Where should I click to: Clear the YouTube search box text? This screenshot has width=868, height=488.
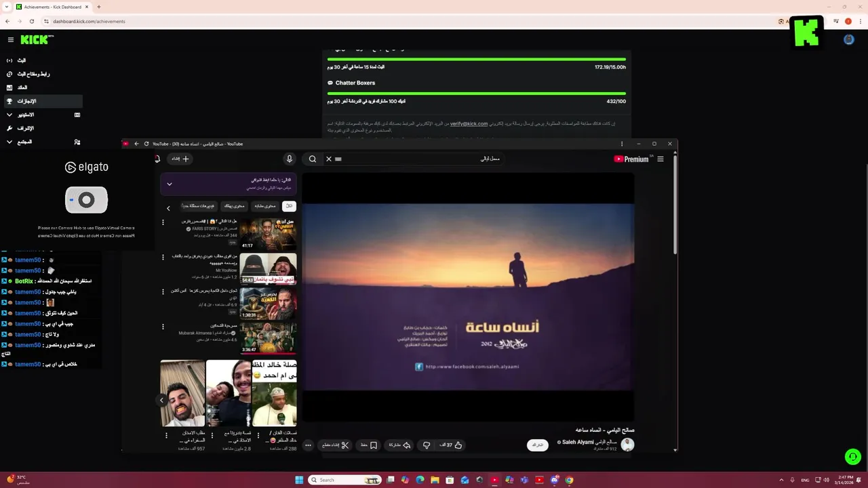329,159
